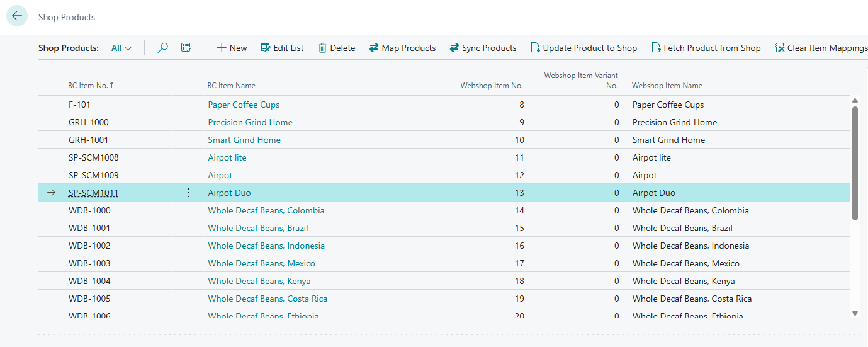Open the All view filter dropdown
868x347 pixels.
121,48
